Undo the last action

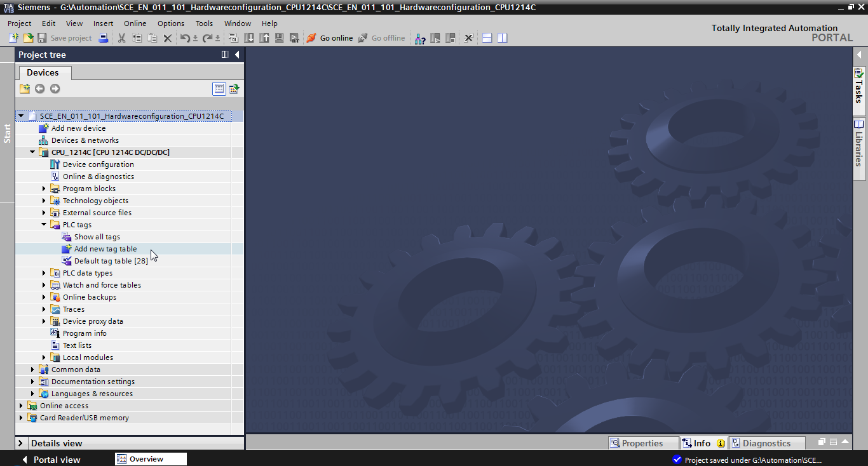pos(185,38)
